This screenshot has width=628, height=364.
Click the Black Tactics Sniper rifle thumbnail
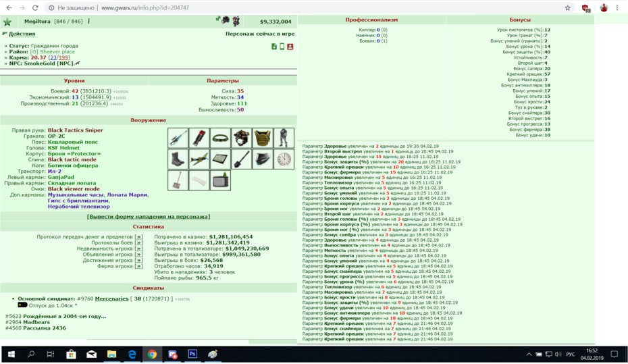[x=178, y=138]
